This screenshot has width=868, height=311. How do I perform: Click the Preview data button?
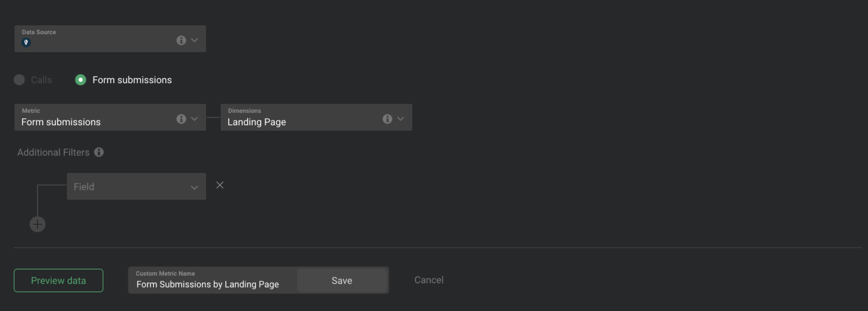[x=58, y=280]
